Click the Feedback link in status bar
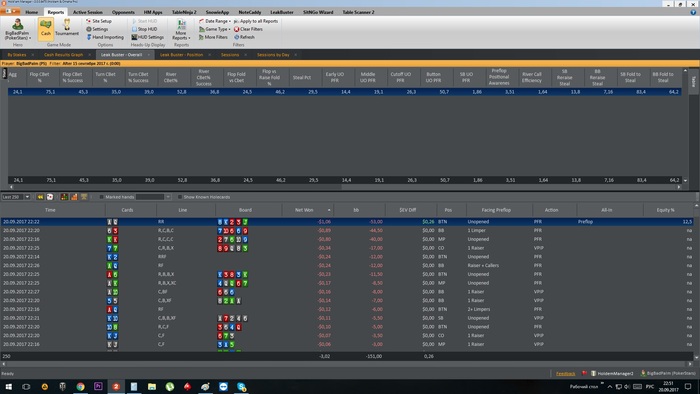Viewport: 700px width, 394px height. click(565, 373)
